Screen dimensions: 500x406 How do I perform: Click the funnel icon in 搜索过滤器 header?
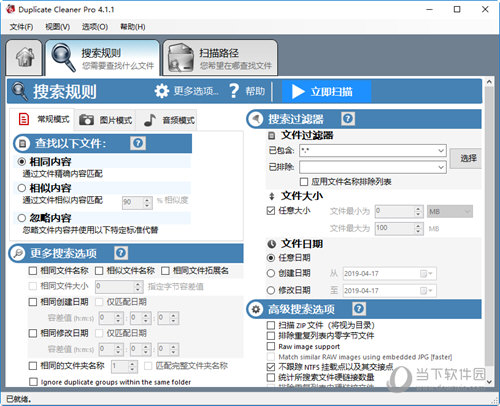[256, 119]
